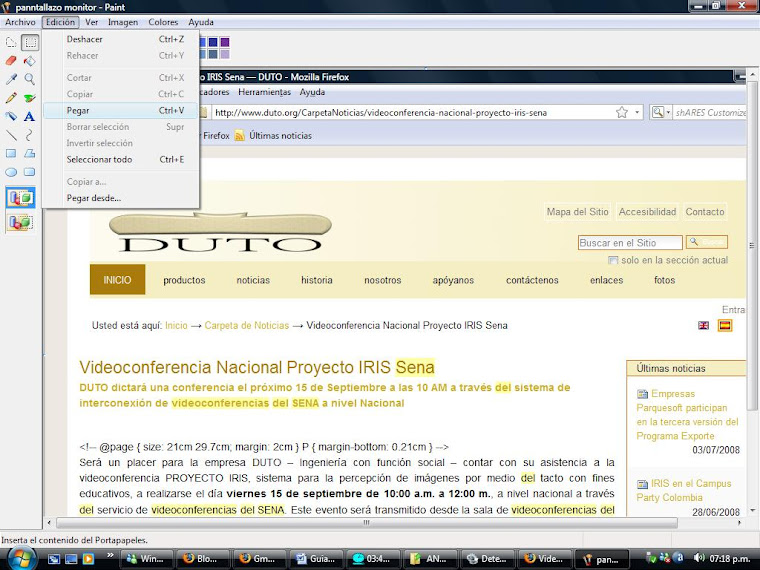The image size is (760, 570).
Task: Select the Curve tool
Action: [x=30, y=135]
